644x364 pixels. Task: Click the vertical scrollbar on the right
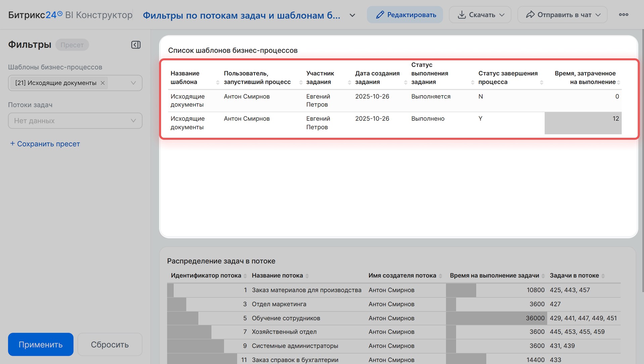(642, 168)
